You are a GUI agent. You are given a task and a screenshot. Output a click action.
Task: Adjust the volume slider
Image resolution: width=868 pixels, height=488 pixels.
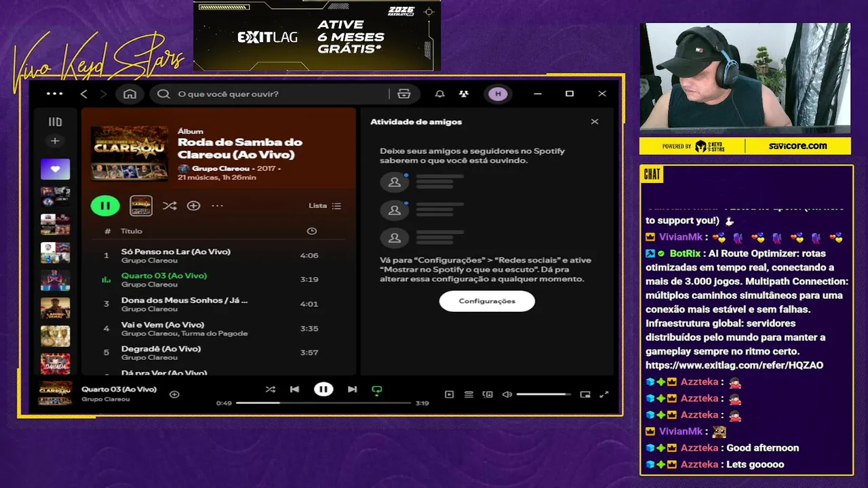pos(544,394)
